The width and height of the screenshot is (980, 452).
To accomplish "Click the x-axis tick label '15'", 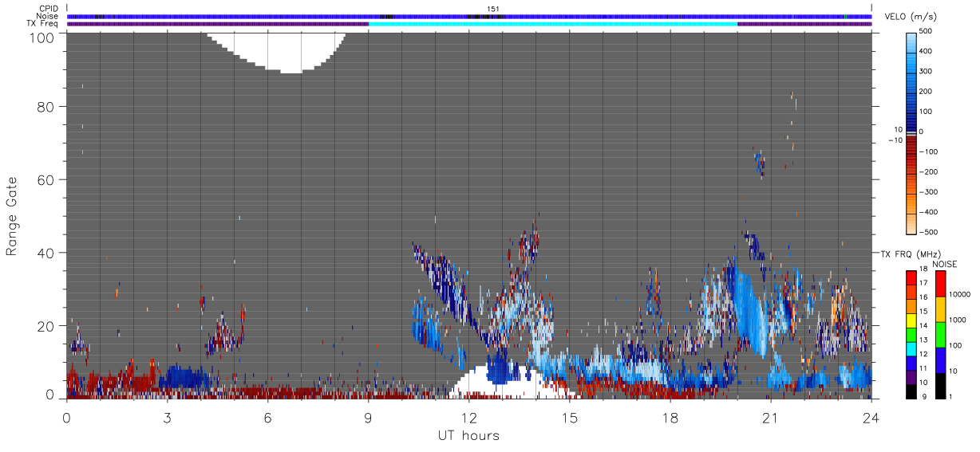I will point(569,418).
